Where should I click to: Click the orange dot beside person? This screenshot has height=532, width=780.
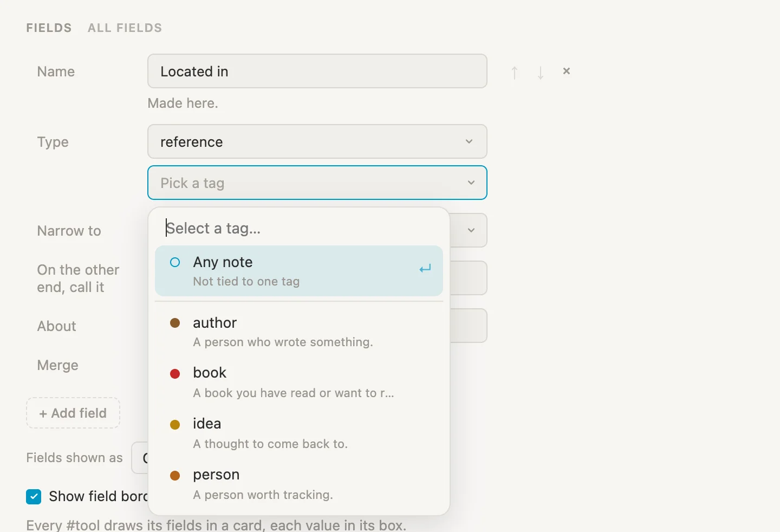(175, 476)
